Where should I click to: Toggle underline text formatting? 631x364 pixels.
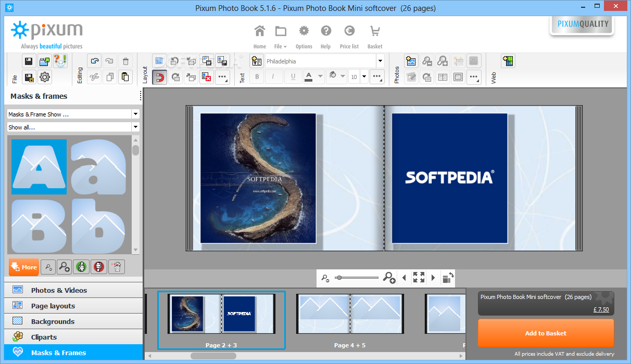(293, 77)
